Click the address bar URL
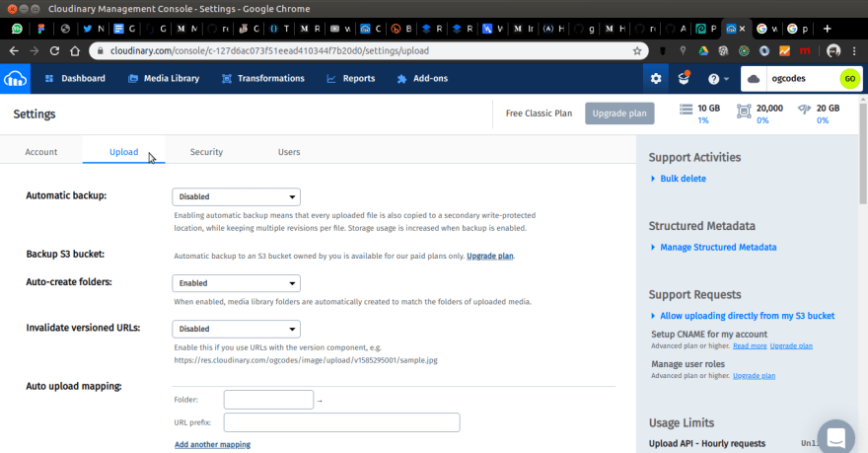 point(269,51)
